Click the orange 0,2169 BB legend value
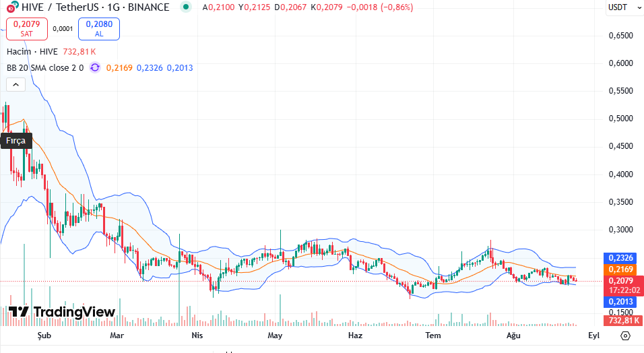This screenshot has height=353, width=644. point(119,68)
